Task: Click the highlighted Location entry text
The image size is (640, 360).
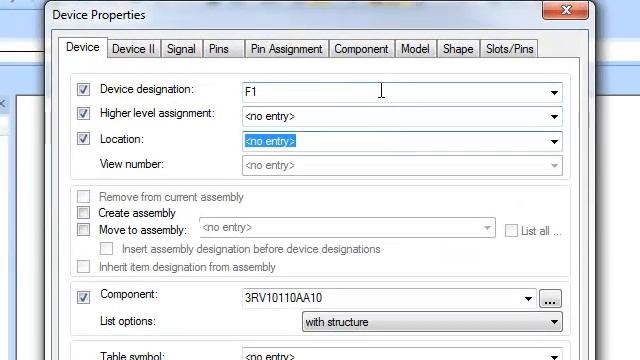Action: tap(270, 141)
